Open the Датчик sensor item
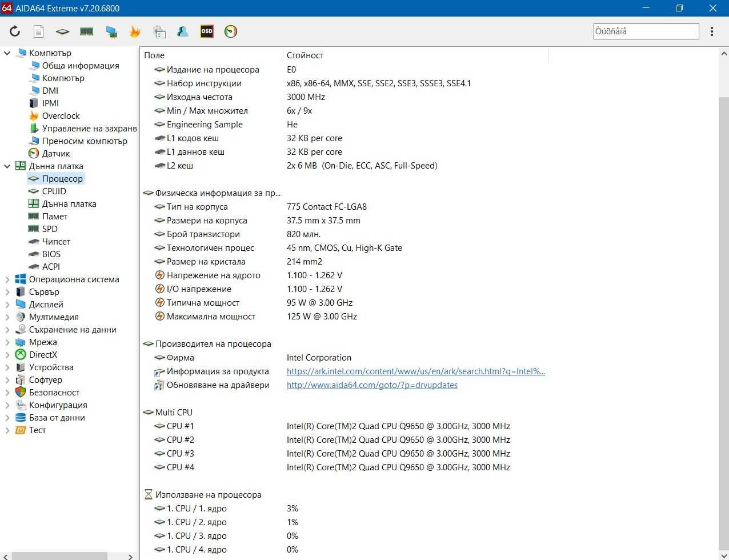729x560 pixels. coord(56,154)
